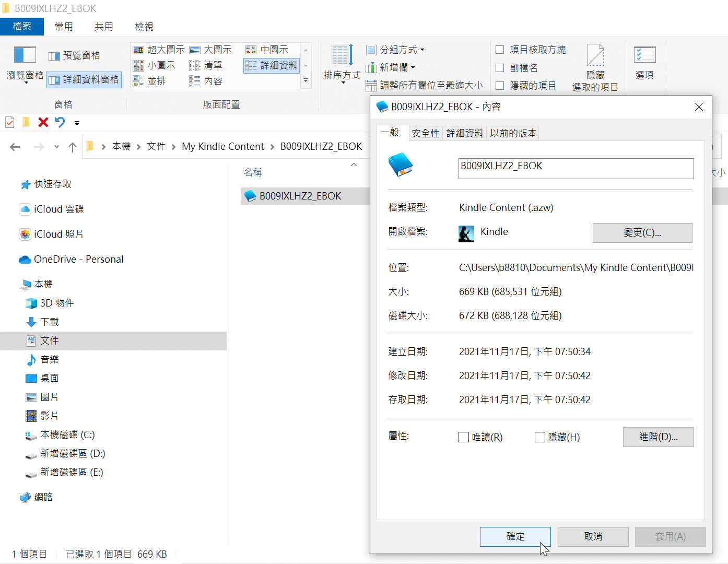Open the 分組方式 group by dropdown
Screen dimensions: 728x564
(x=395, y=50)
